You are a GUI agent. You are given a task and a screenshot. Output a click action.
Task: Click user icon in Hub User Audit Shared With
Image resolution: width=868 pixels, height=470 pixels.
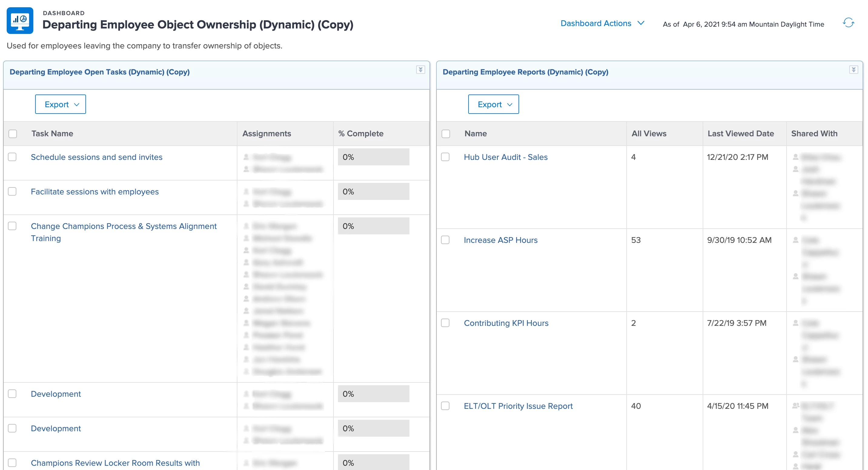point(796,157)
